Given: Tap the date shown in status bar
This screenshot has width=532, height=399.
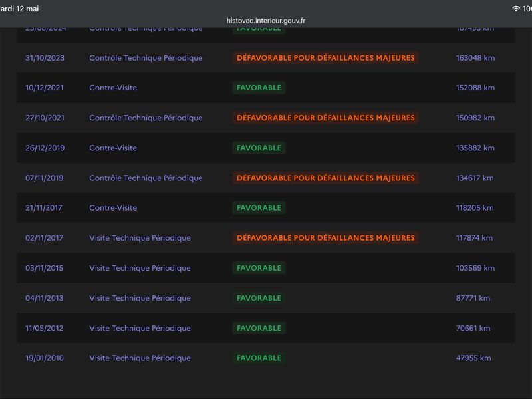Looking at the screenshot, I should pos(19,9).
